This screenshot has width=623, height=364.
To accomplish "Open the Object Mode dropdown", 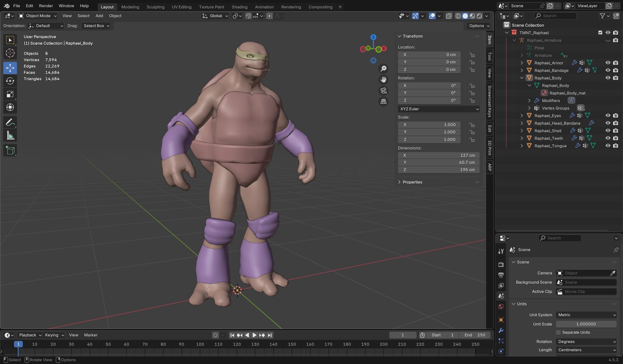I will coord(37,16).
